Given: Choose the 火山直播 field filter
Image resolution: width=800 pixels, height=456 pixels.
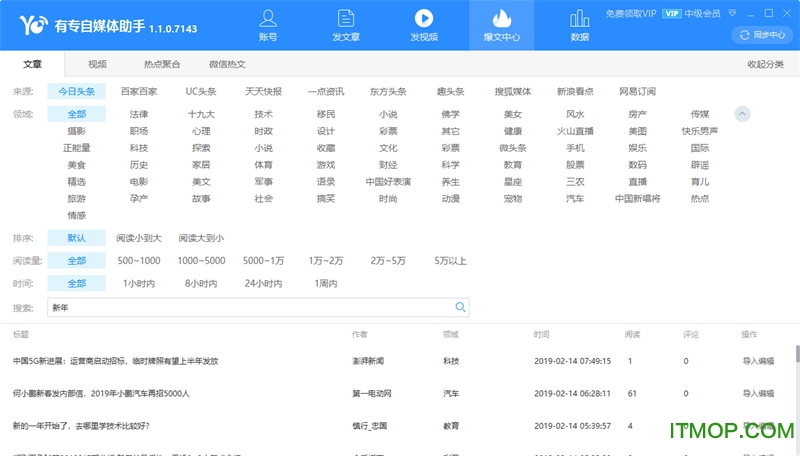Looking at the screenshot, I should [575, 131].
